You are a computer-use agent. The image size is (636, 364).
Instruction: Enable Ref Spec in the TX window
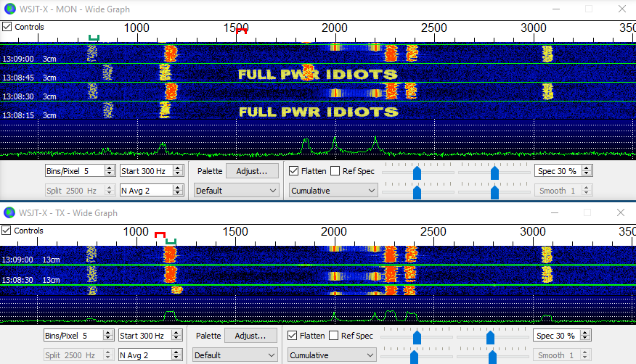click(335, 336)
